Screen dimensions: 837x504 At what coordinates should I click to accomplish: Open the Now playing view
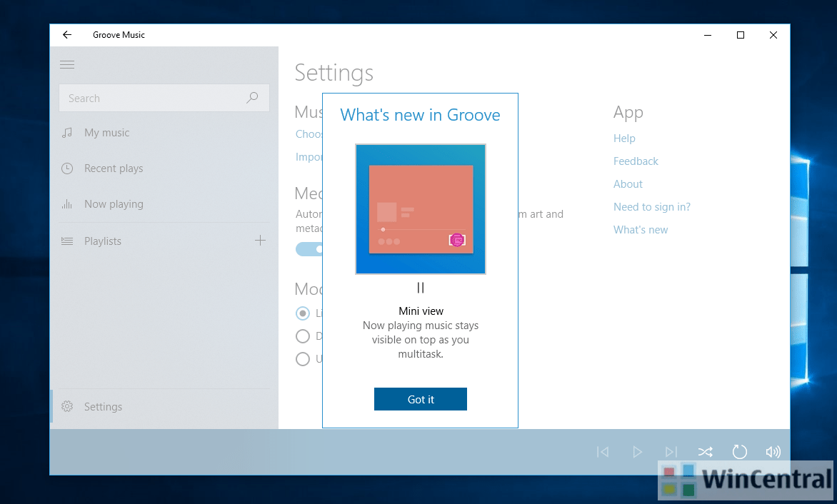click(112, 203)
